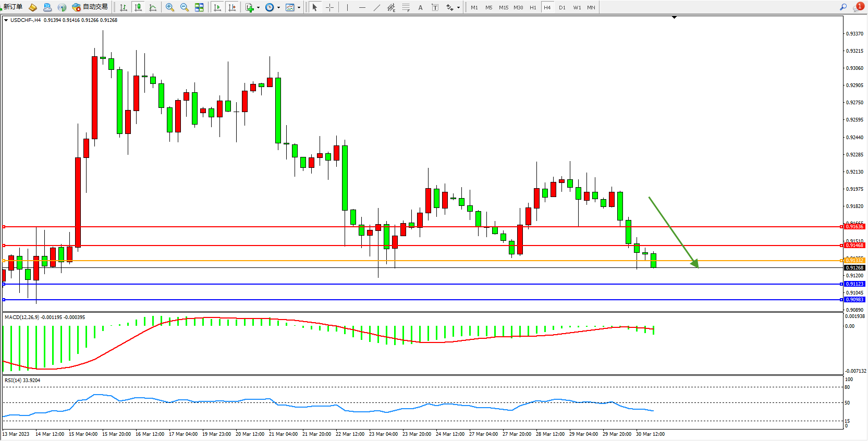
Task: Tile chart windows icon
Action: 199,7
